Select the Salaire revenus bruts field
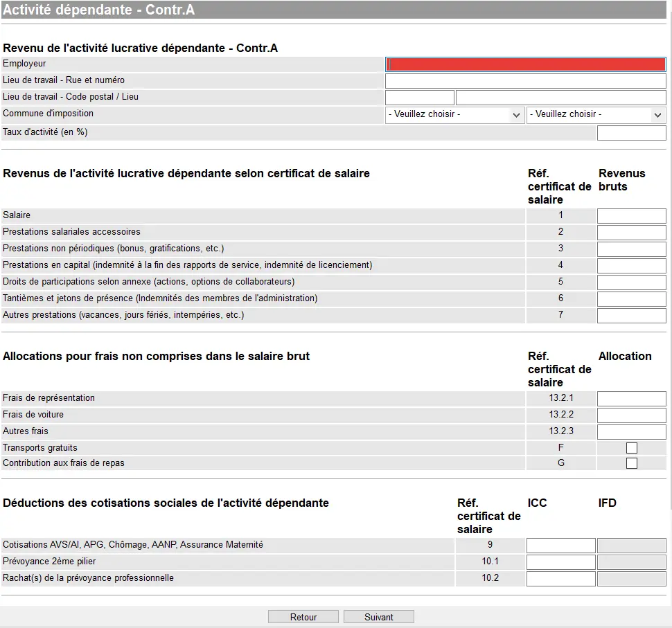This screenshot has width=672, height=628. coord(631,216)
